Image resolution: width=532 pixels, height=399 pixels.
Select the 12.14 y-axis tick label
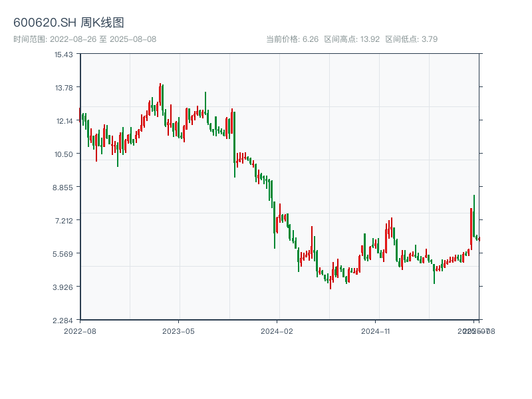64,120
